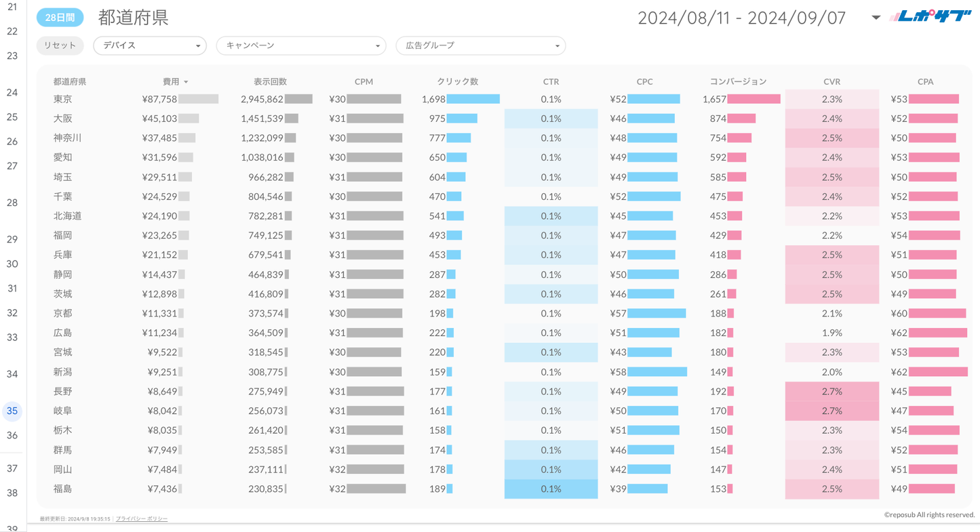Open the 広告グループ filter dropdown
Viewport: 980px width, 532px height.
pos(480,45)
